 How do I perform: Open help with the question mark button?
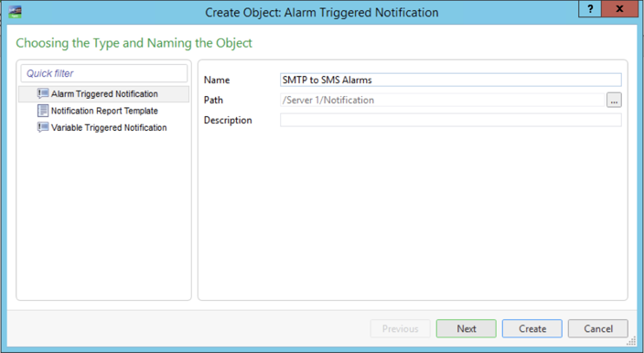(590, 9)
